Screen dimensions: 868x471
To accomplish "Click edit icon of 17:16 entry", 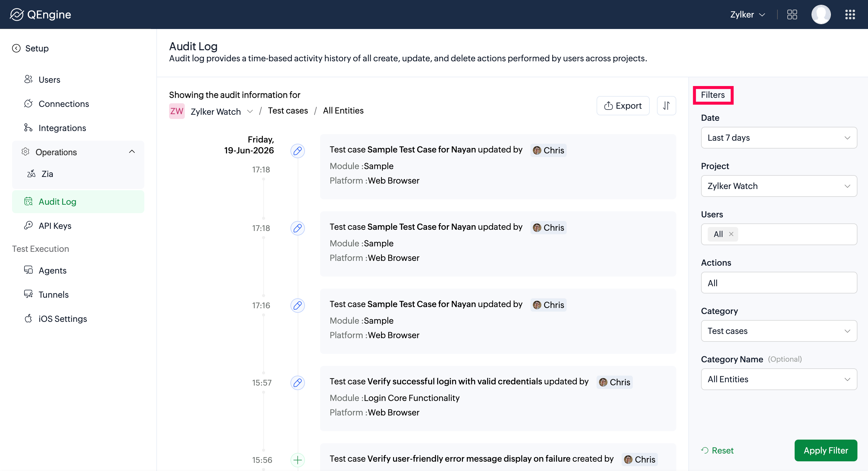I will click(x=297, y=306).
